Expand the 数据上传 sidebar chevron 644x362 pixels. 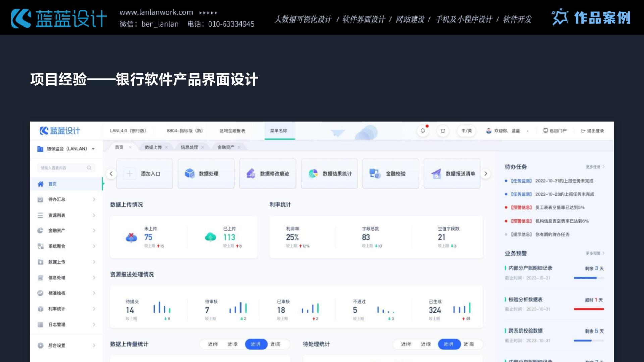[x=94, y=262]
